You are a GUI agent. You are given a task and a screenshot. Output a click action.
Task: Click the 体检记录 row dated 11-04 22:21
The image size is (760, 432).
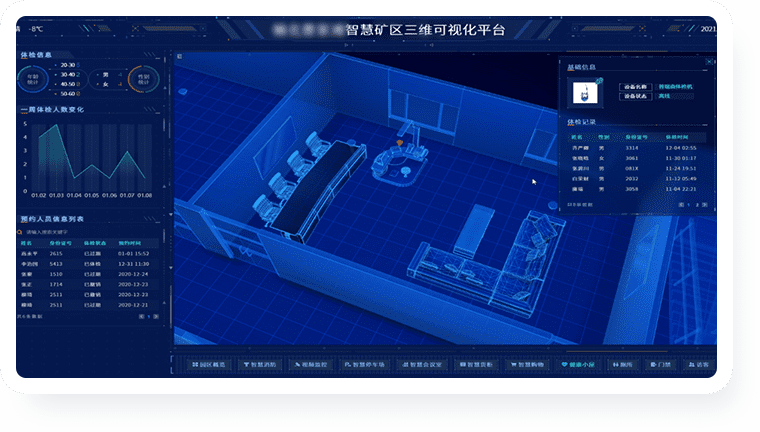pyautogui.click(x=636, y=189)
